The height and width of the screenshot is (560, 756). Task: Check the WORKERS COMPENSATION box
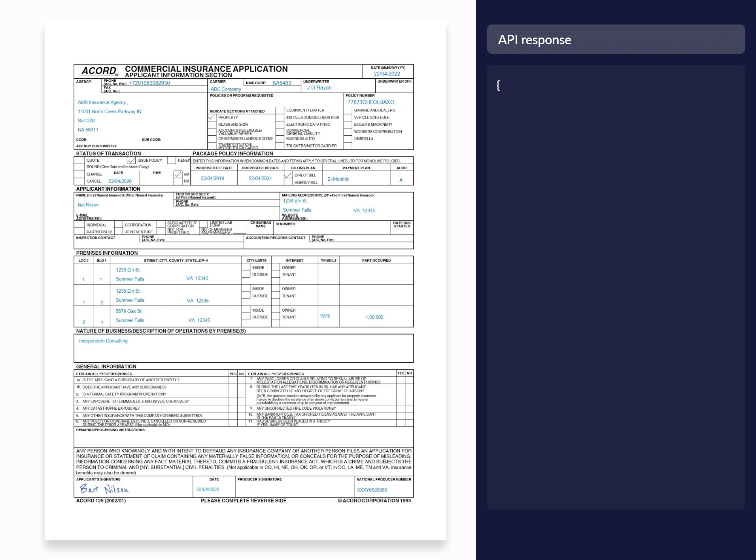(x=348, y=132)
